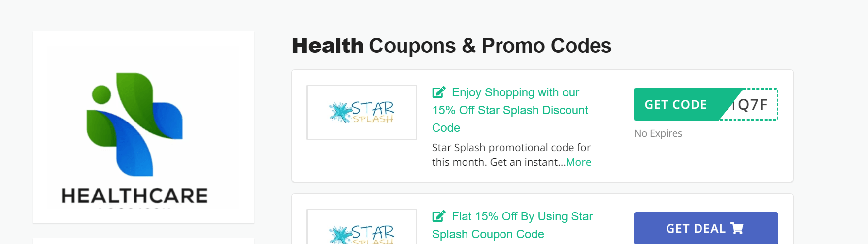Click the "STAR SPLASH" wordmark in the first coupon logo
The width and height of the screenshot is (868, 244).
[372, 112]
